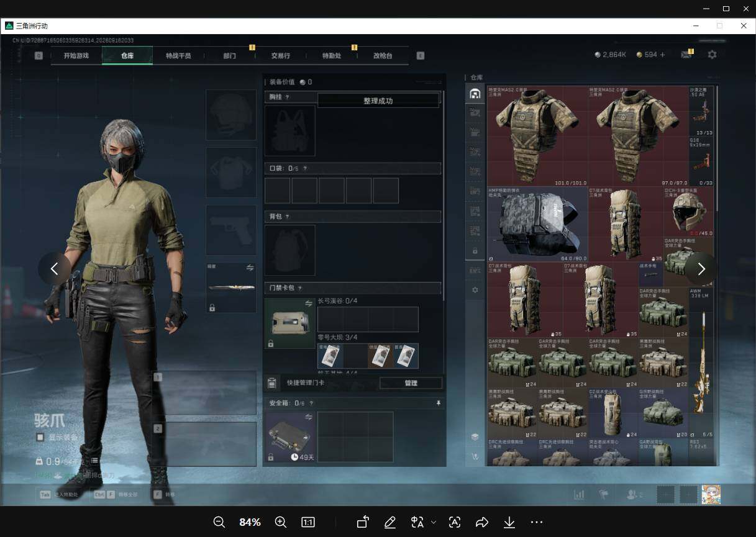The image size is (756, 537).
Task: Click the key card case in 门禁卡包
Action: pos(290,323)
